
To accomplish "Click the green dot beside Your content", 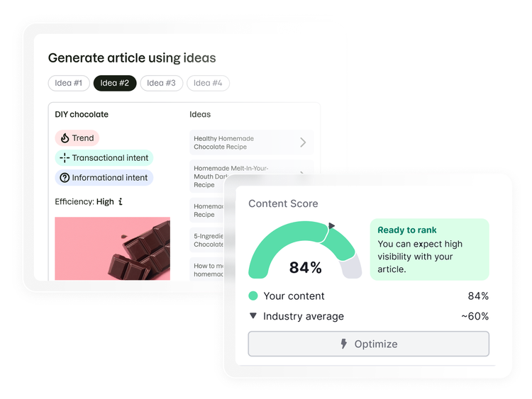I will [x=253, y=296].
